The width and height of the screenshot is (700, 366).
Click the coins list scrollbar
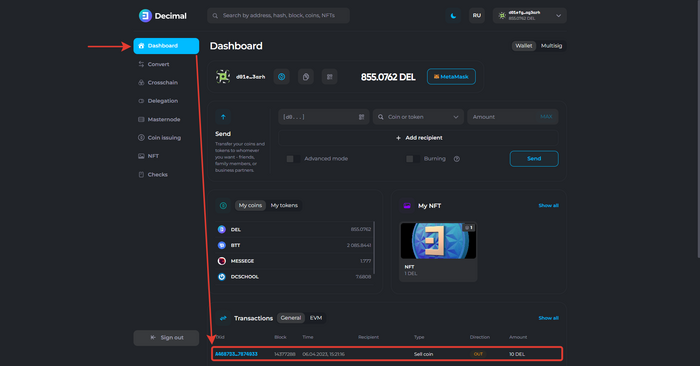click(x=374, y=248)
